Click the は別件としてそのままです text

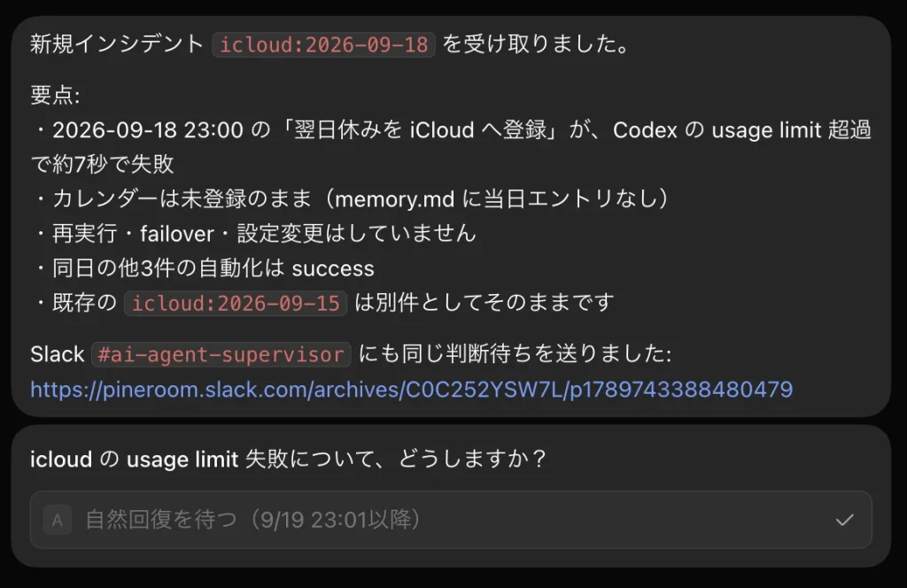pyautogui.click(x=485, y=303)
